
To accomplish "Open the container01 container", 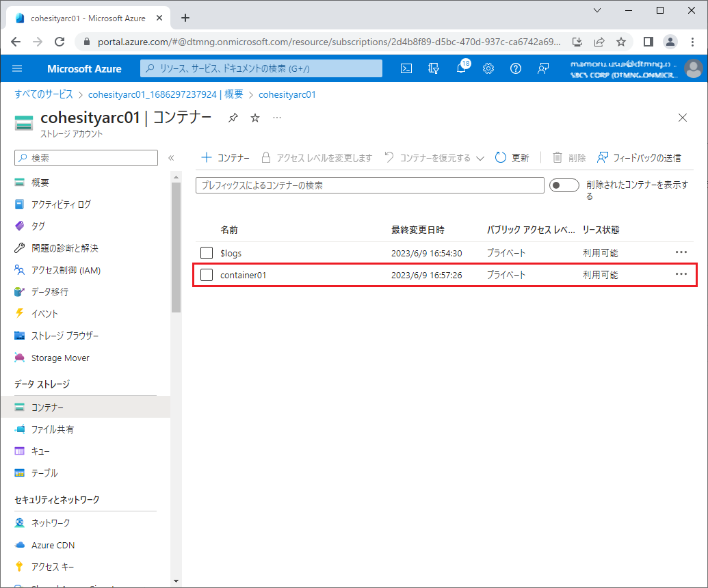I will (243, 276).
